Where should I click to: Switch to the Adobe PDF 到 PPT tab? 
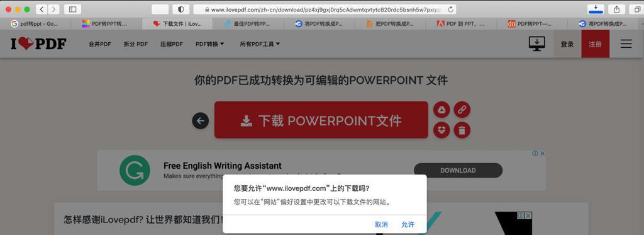(x=461, y=24)
